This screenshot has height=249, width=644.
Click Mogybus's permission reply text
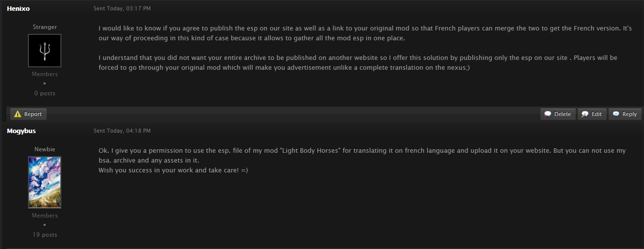click(x=362, y=160)
